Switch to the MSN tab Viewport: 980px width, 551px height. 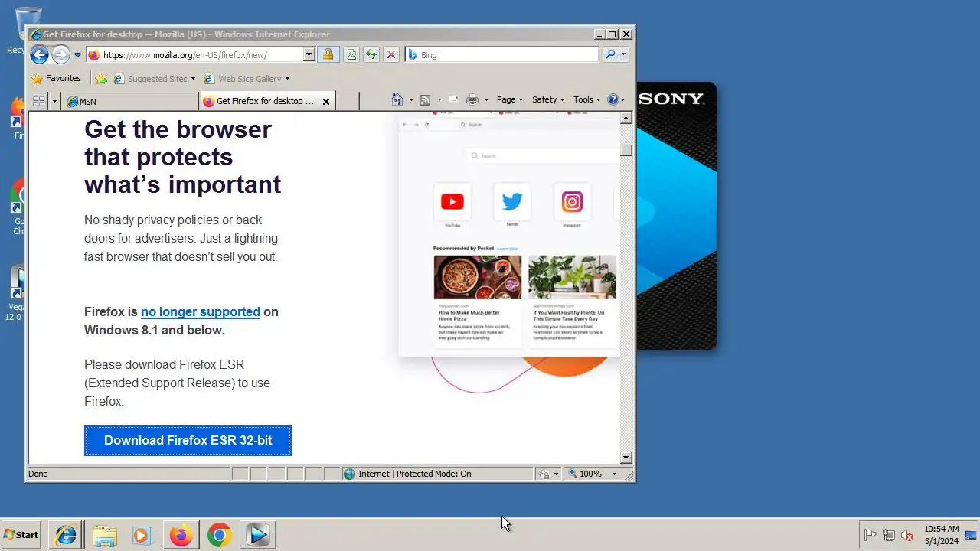point(131,101)
